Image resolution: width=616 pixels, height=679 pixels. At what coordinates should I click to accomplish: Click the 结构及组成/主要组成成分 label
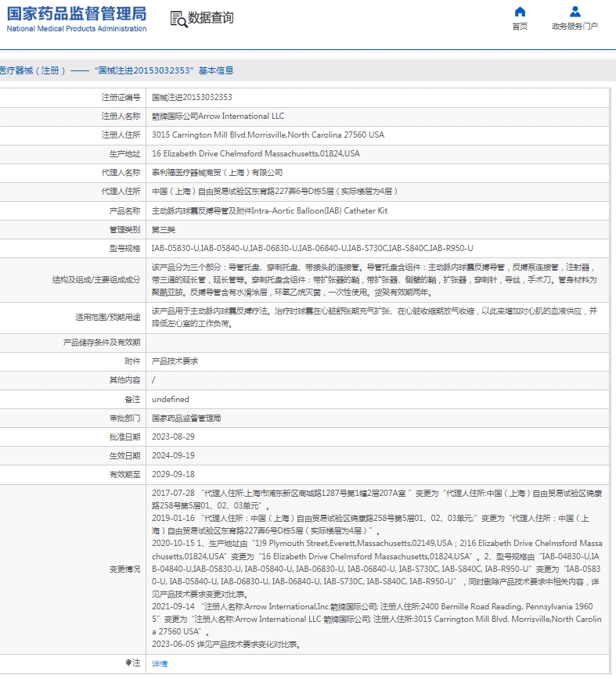click(96, 280)
